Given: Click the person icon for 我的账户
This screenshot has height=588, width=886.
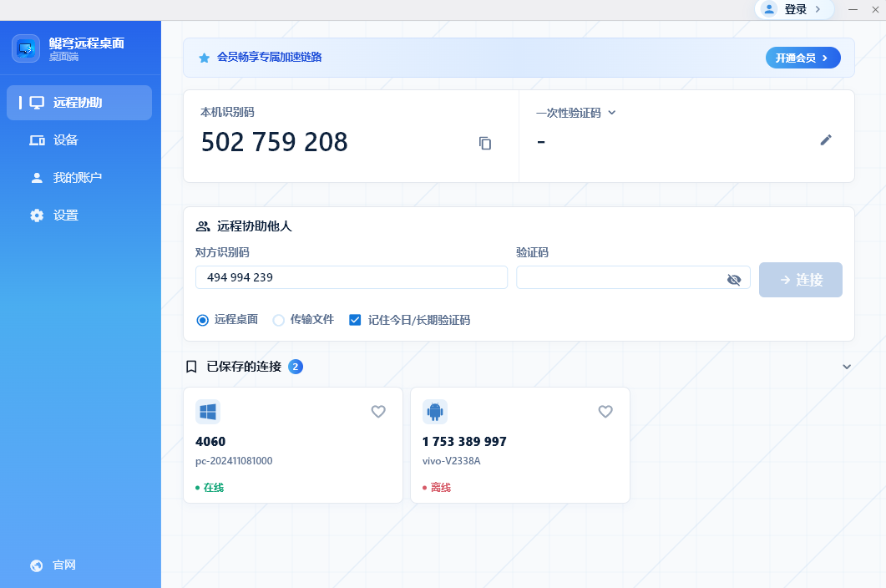Looking at the screenshot, I should tap(37, 178).
